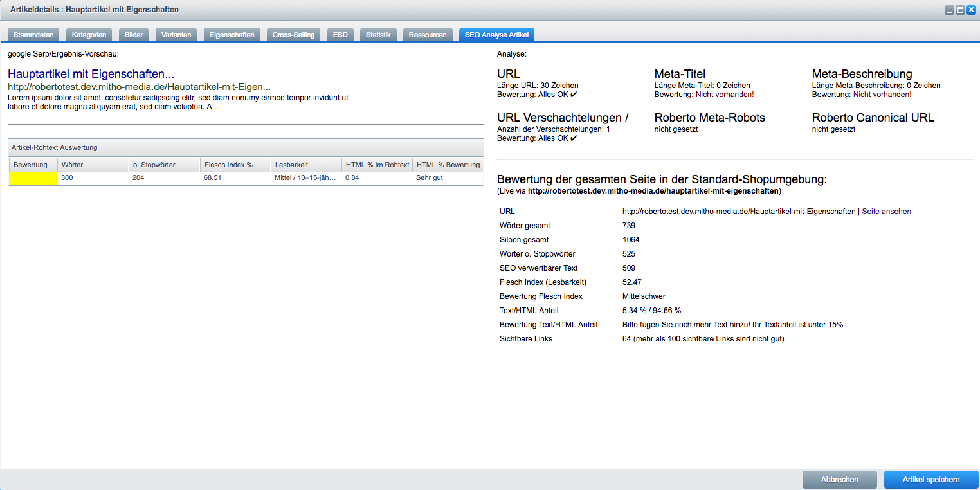This screenshot has height=490, width=980.
Task: Click the 'URL Verschachtelungen /' heading
Action: [563, 118]
